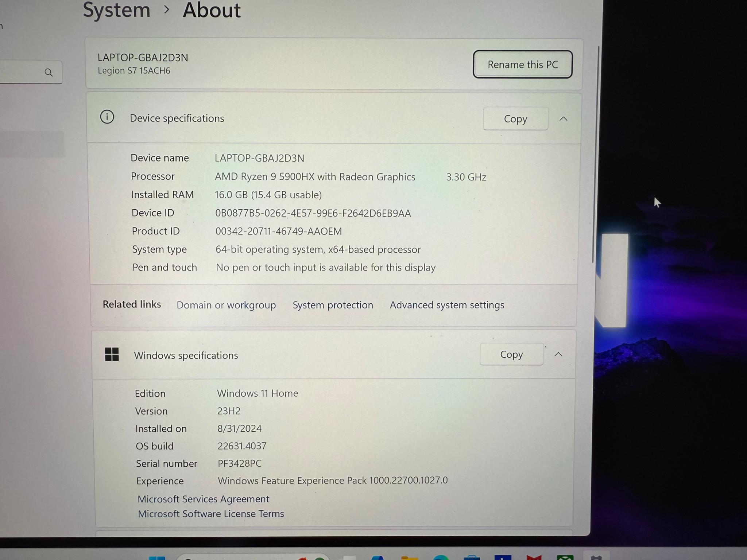Image resolution: width=747 pixels, height=560 pixels.
Task: Open Microsoft Services Agreement link
Action: point(203,499)
